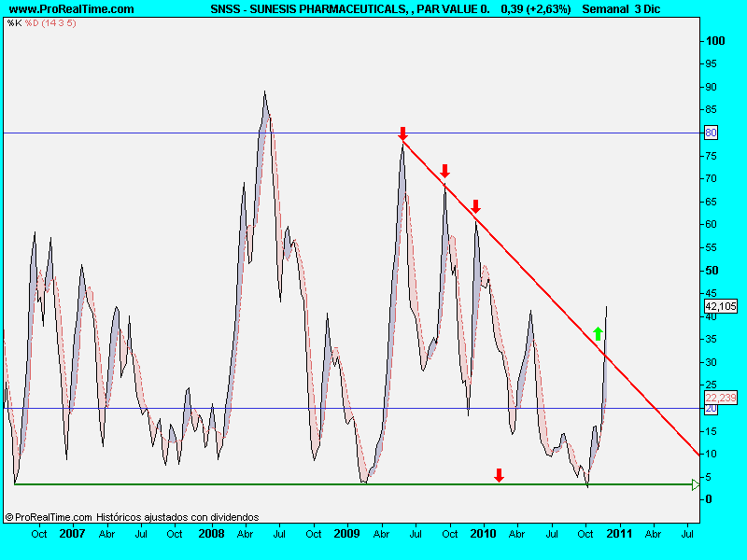Select the 22,239 current %D value box
Screen dimensions: 747x560
[721, 398]
